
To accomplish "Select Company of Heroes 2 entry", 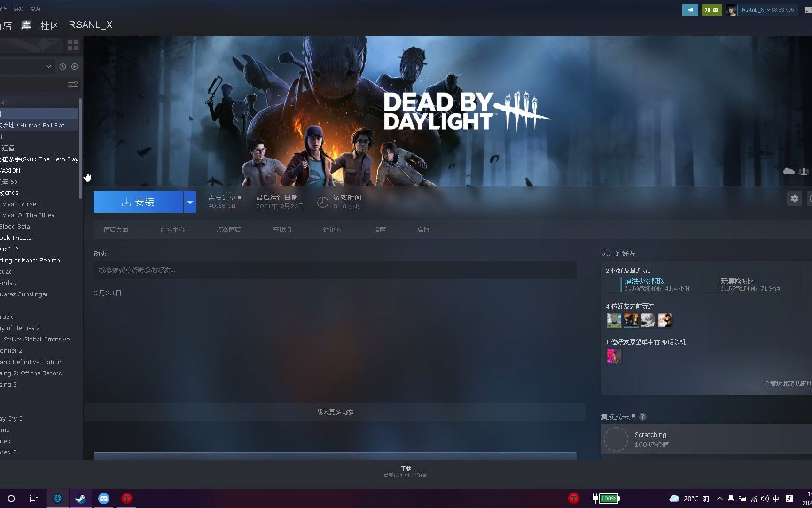I will click(39, 328).
